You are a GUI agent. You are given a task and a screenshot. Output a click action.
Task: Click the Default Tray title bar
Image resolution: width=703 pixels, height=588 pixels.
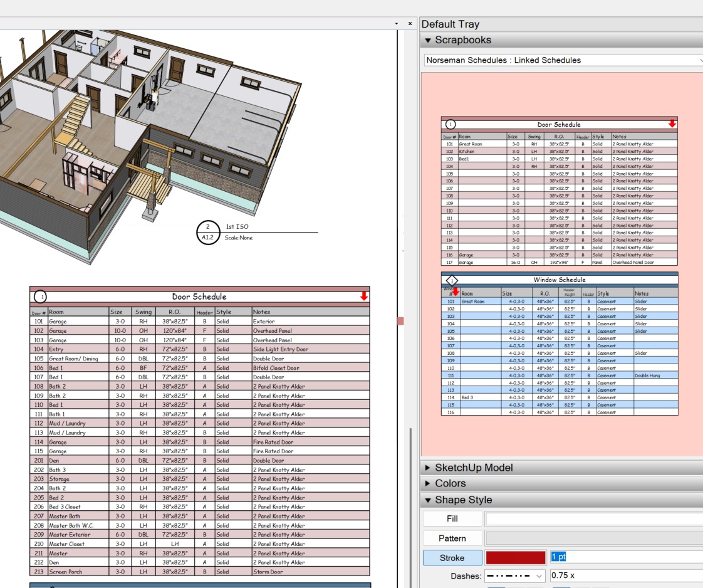tap(561, 24)
